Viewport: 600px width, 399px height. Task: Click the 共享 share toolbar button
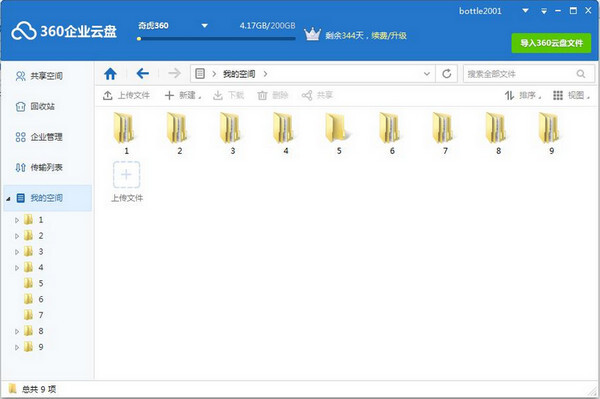[317, 95]
